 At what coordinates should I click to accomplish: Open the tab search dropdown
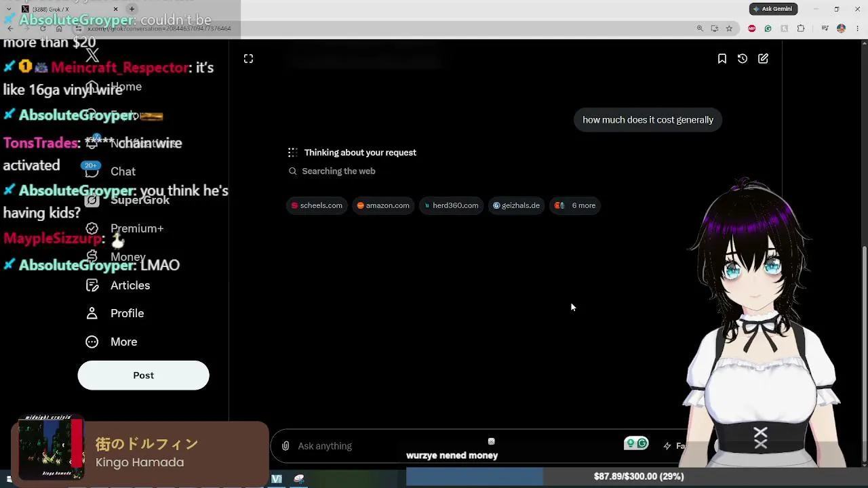tap(9, 9)
